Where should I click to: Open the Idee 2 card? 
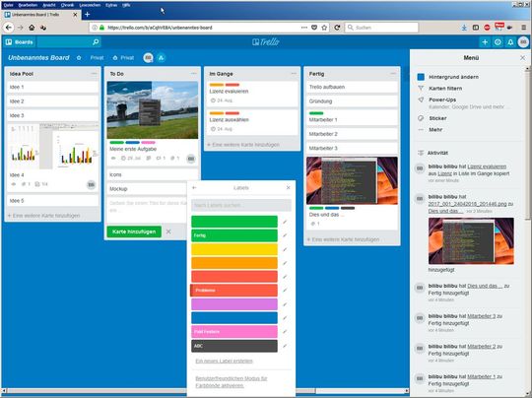(x=52, y=101)
